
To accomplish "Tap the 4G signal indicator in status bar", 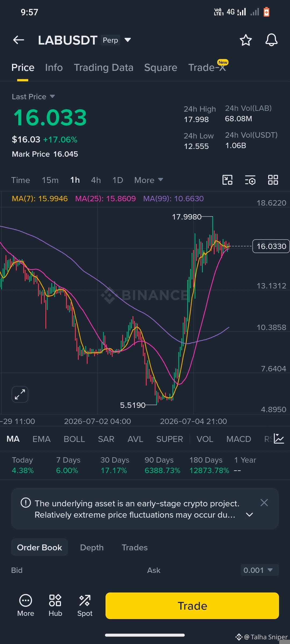I will coord(236,12).
